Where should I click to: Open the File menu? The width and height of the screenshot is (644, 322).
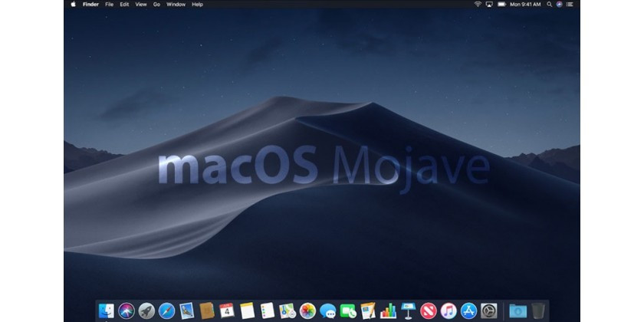pyautogui.click(x=109, y=4)
